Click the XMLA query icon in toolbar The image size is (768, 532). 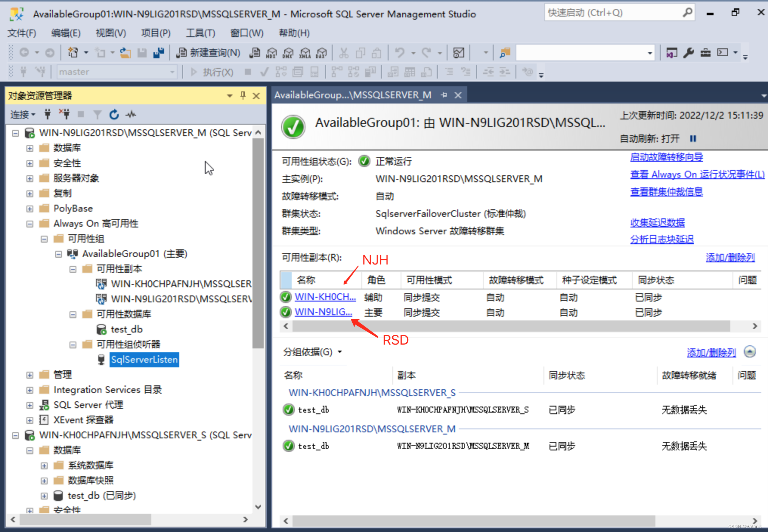point(305,53)
